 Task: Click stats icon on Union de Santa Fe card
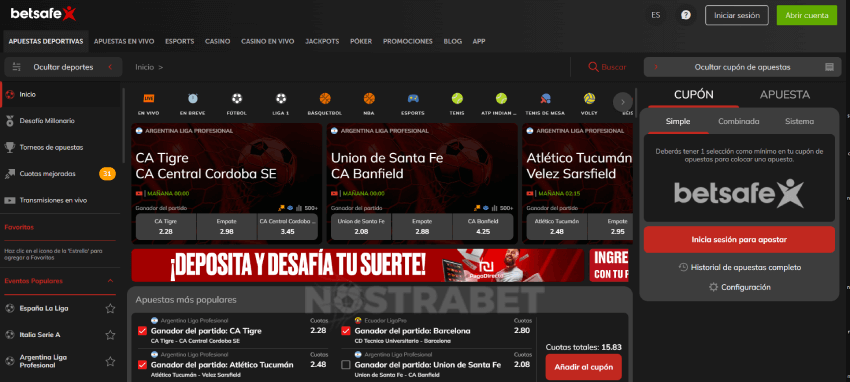click(494, 208)
